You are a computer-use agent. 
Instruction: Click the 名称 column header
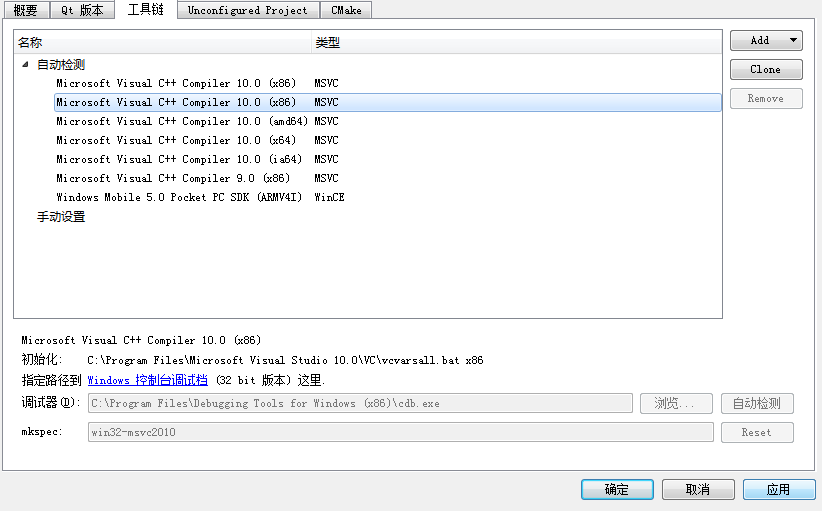click(163, 42)
